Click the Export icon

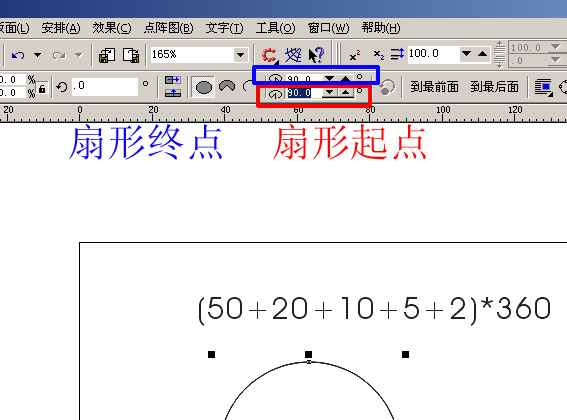pyautogui.click(x=131, y=55)
